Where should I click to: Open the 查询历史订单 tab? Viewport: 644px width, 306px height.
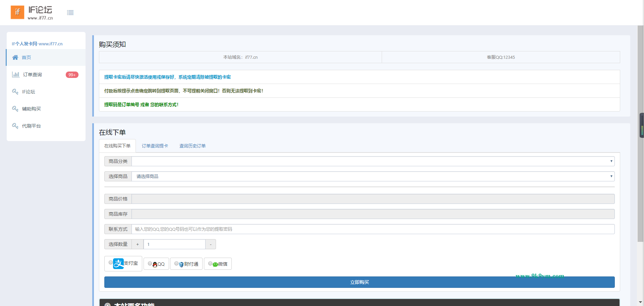pyautogui.click(x=192, y=146)
